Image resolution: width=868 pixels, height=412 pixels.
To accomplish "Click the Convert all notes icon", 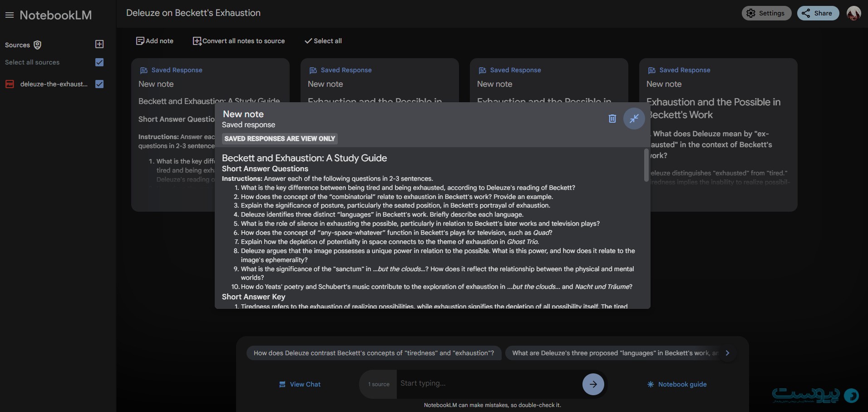I will point(197,41).
